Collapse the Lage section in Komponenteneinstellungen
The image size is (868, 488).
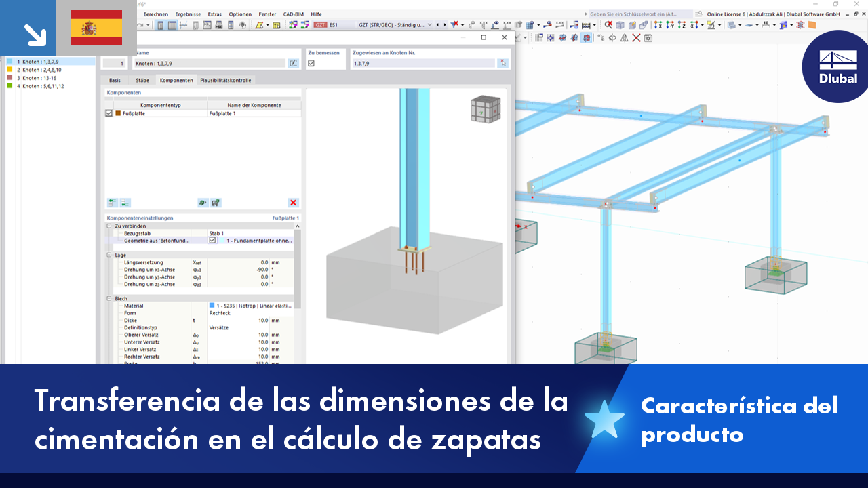tap(108, 256)
